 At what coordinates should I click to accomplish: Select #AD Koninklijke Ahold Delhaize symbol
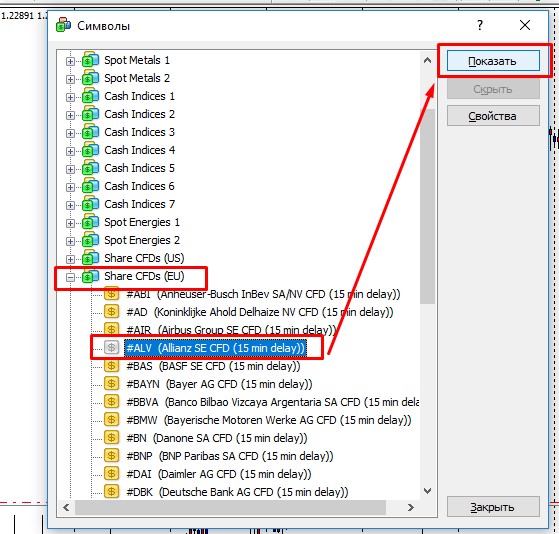(x=260, y=312)
